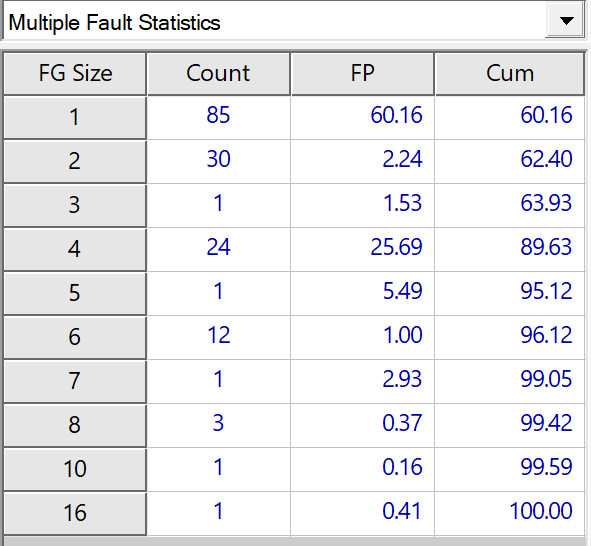Screen dimensions: 591x546
Task: Select row header for FG Size 1
Action: [x=75, y=118]
